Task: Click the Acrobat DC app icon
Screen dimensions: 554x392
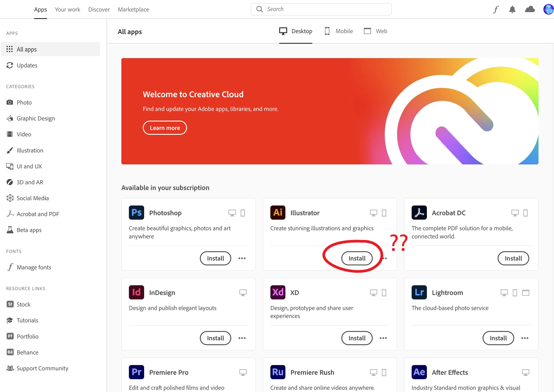Action: pos(419,213)
